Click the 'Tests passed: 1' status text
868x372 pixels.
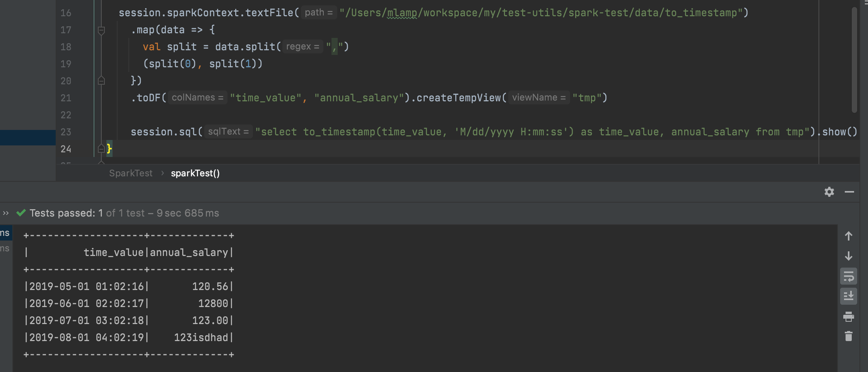(66, 213)
